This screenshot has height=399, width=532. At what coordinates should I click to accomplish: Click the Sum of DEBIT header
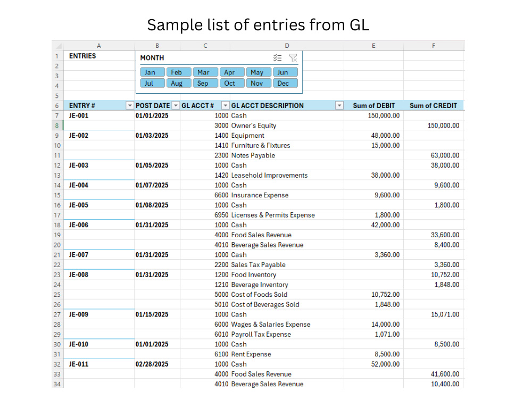pyautogui.click(x=373, y=105)
